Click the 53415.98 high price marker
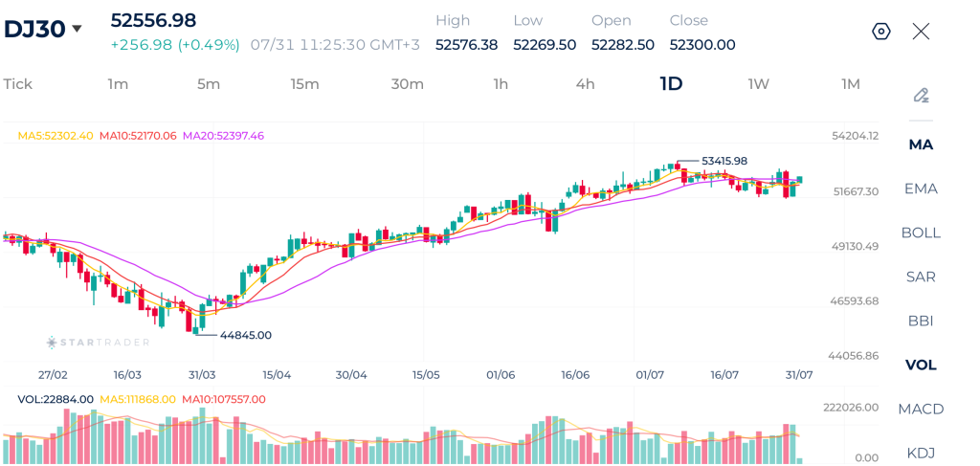The height and width of the screenshot is (466, 980). tap(724, 161)
